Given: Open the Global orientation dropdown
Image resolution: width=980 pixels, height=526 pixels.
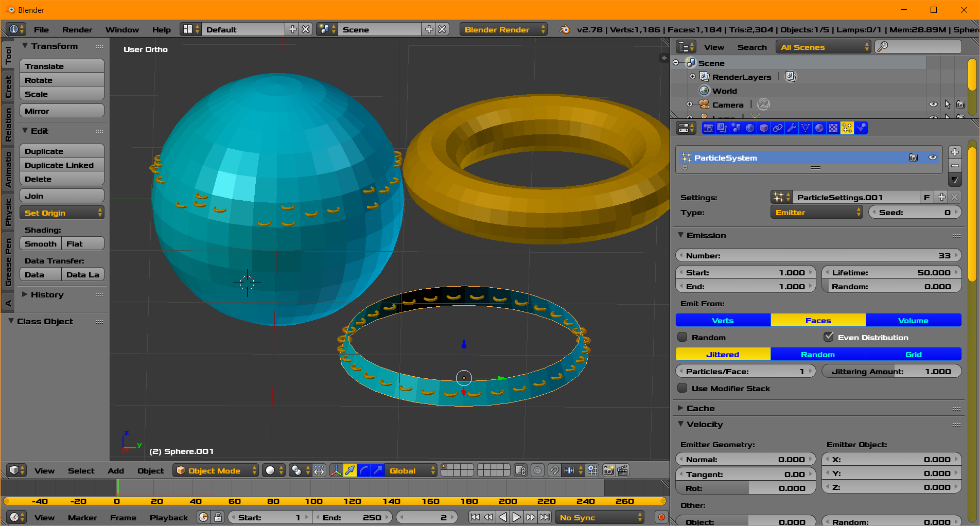Looking at the screenshot, I should point(411,470).
